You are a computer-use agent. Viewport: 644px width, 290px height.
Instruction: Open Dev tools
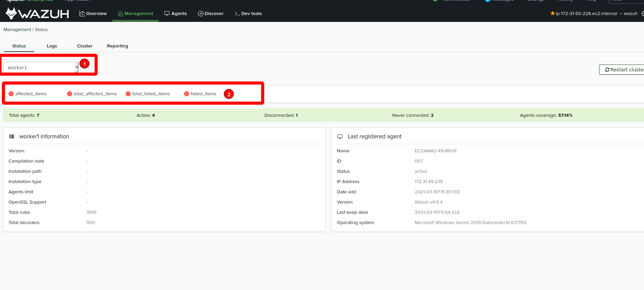(x=248, y=14)
